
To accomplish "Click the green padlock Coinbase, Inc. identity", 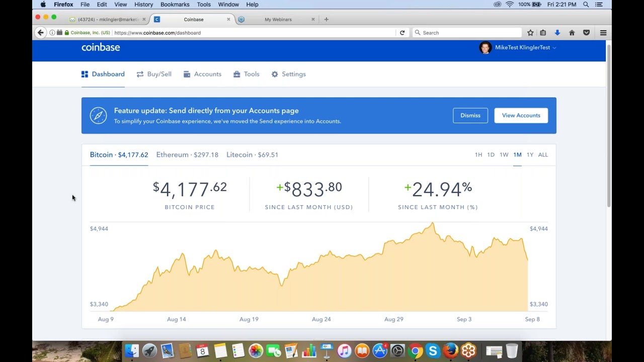I will click(x=88, y=33).
